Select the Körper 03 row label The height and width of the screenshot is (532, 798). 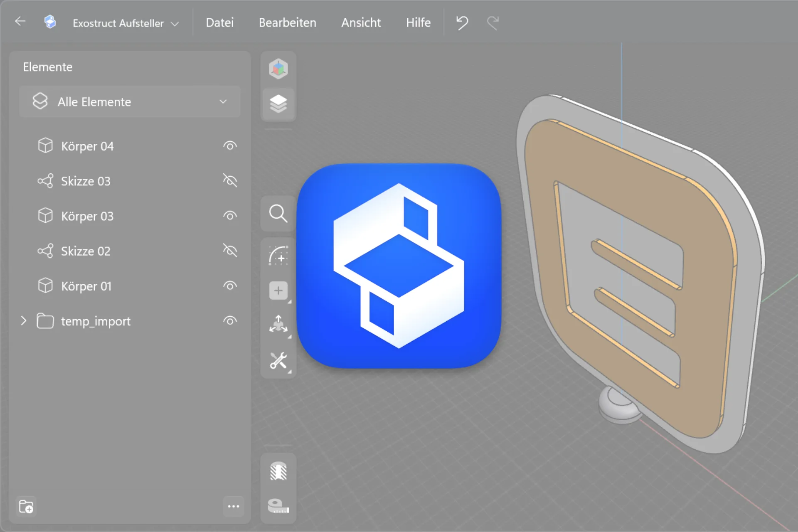(87, 216)
